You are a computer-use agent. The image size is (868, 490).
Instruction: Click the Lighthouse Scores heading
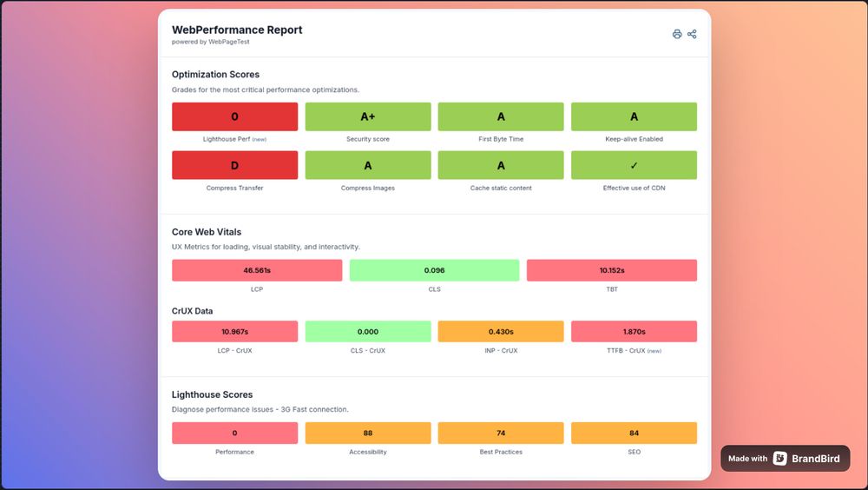[212, 394]
